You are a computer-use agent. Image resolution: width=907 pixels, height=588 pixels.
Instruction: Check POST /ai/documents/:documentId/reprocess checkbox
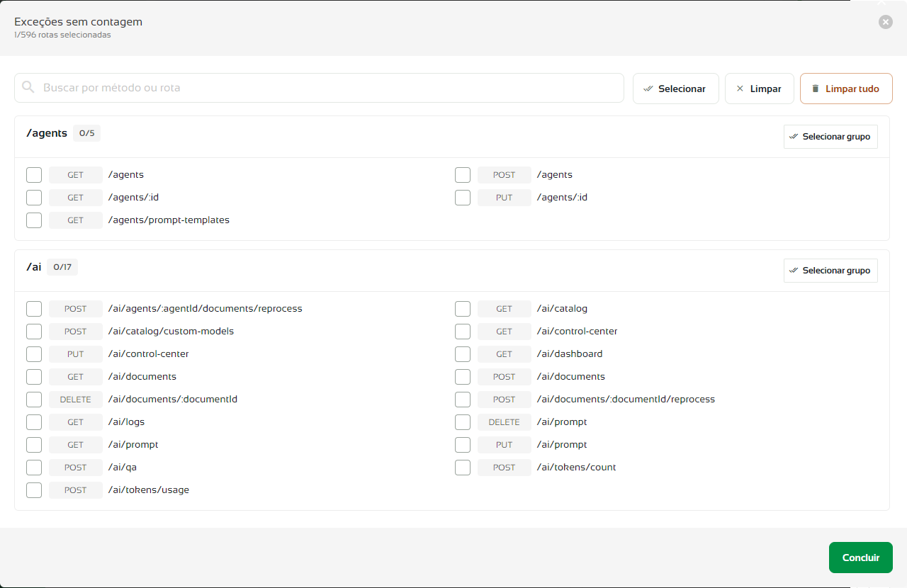[x=463, y=400]
